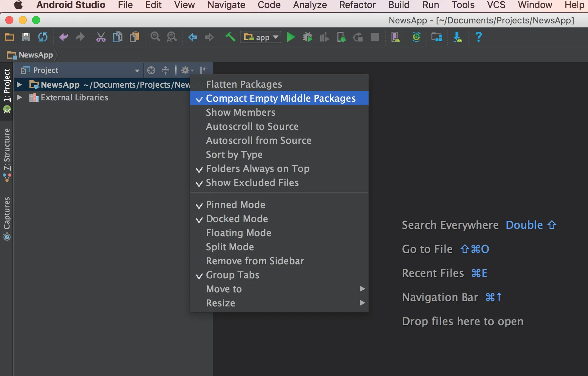The height and width of the screenshot is (376, 588).
Task: Open the VCS menu
Action: click(x=496, y=5)
